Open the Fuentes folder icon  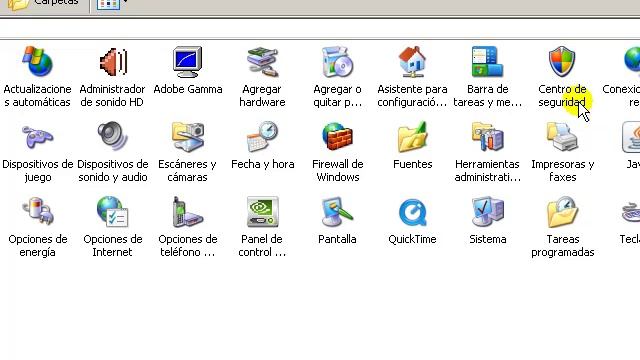[412, 137]
